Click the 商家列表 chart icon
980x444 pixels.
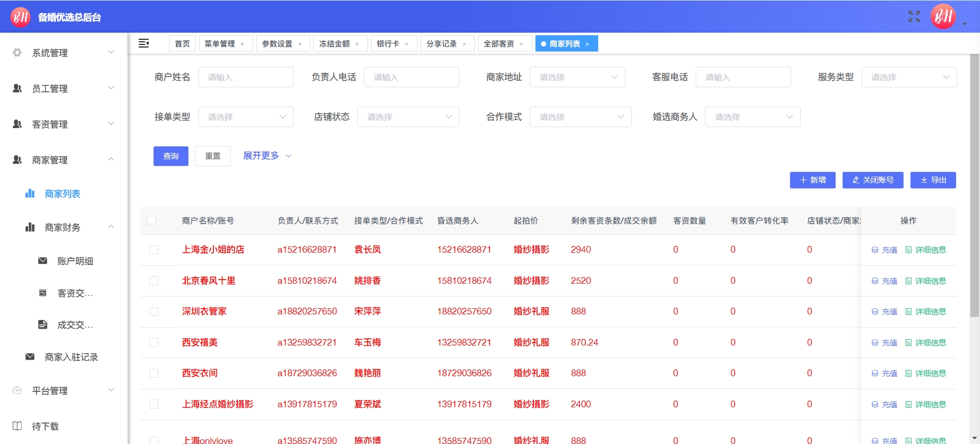pyautogui.click(x=30, y=193)
